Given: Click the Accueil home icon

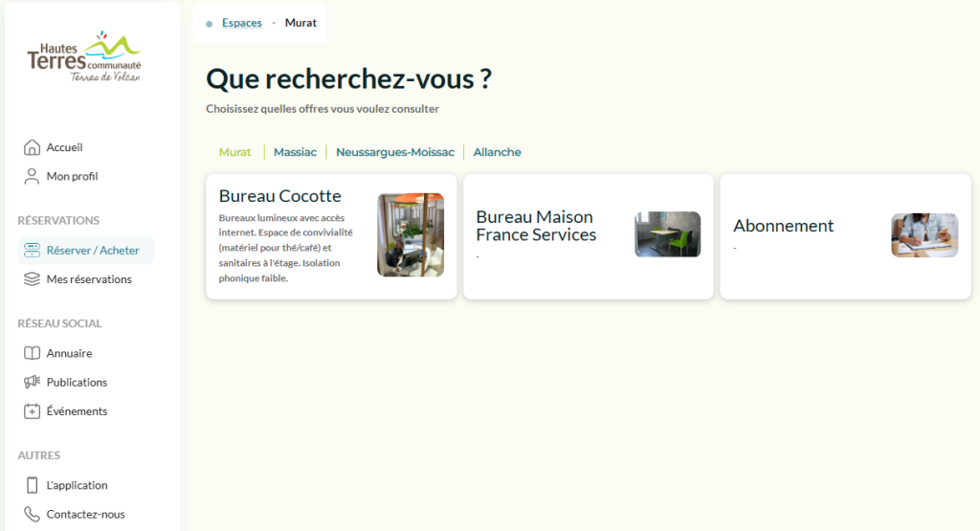Looking at the screenshot, I should click(32, 147).
